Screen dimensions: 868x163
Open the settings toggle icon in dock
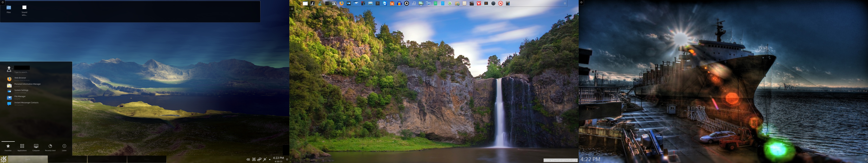click(349, 3)
